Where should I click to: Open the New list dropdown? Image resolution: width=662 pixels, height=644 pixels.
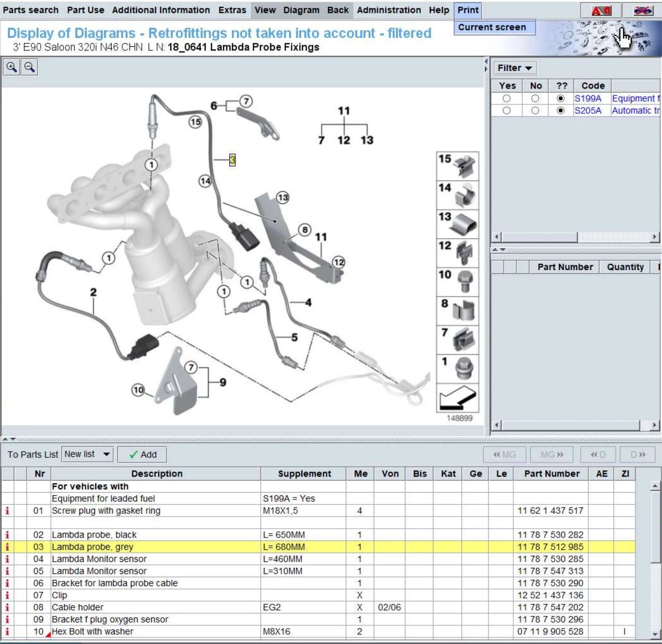pos(87,454)
